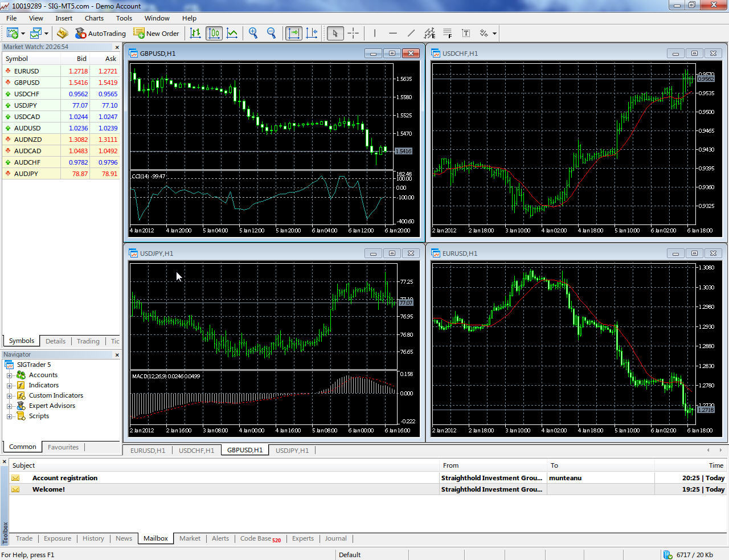This screenshot has height=560, width=729.
Task: Expand the Scripts tree node
Action: (9, 416)
